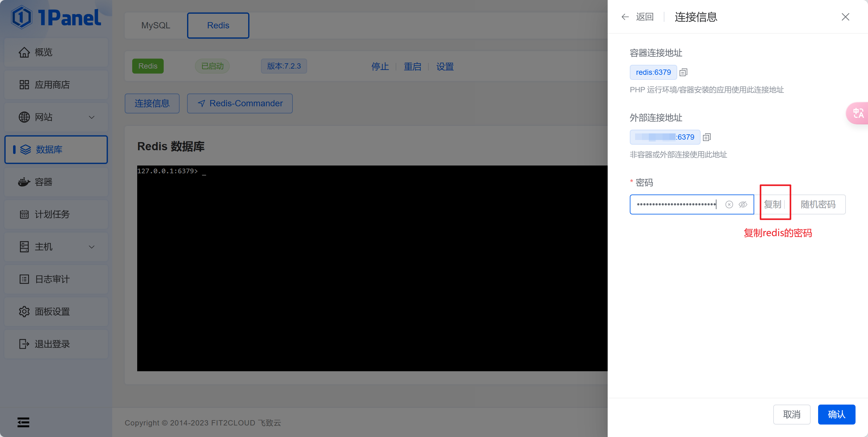The height and width of the screenshot is (437, 868).
Task: Click the back arrow in drawer header
Action: [625, 17]
